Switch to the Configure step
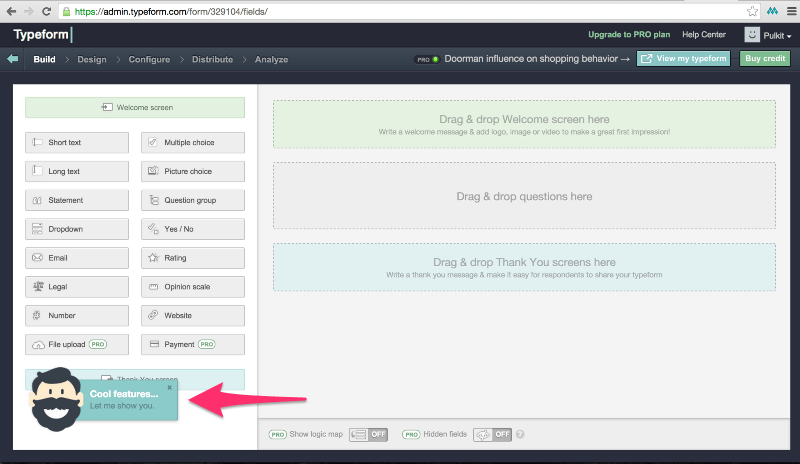Screen dimensions: 800x464 click(x=149, y=59)
